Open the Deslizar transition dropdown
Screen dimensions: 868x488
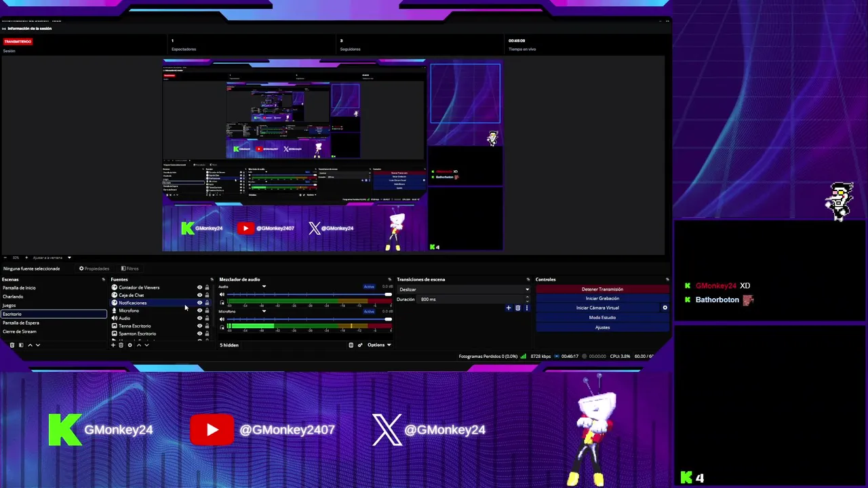coord(463,289)
